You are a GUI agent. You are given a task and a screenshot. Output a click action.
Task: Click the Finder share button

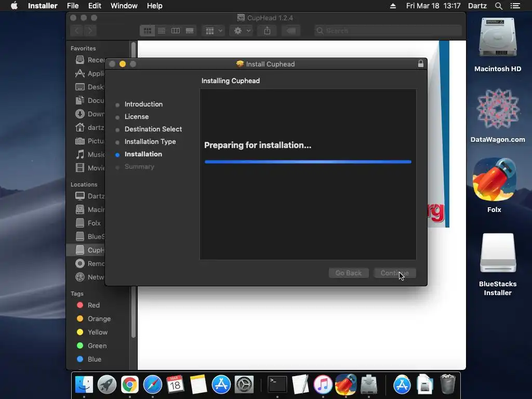tap(268, 31)
